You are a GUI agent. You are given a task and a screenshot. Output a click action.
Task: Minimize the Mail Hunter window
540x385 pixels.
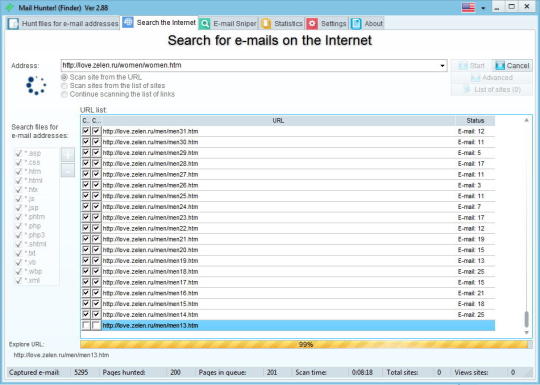click(497, 7)
